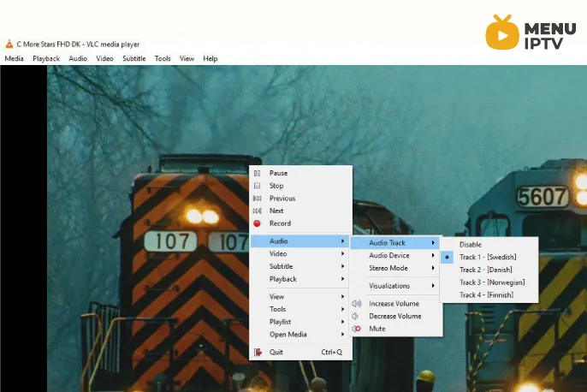
Task: Expand the Stereo Mode submenu arrow
Action: click(433, 268)
